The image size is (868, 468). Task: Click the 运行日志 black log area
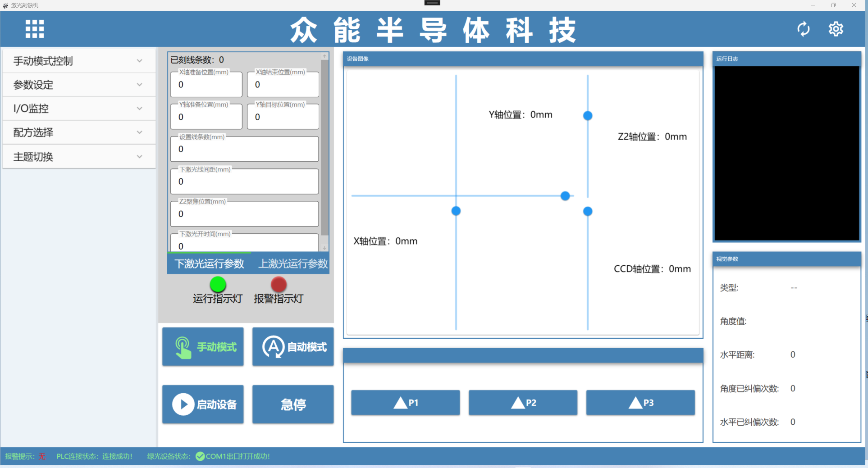click(787, 154)
